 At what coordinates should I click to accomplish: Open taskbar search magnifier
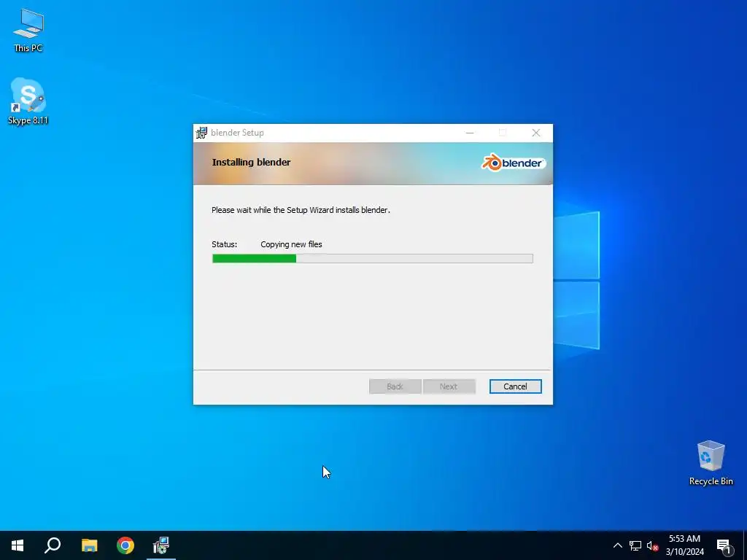(x=53, y=545)
